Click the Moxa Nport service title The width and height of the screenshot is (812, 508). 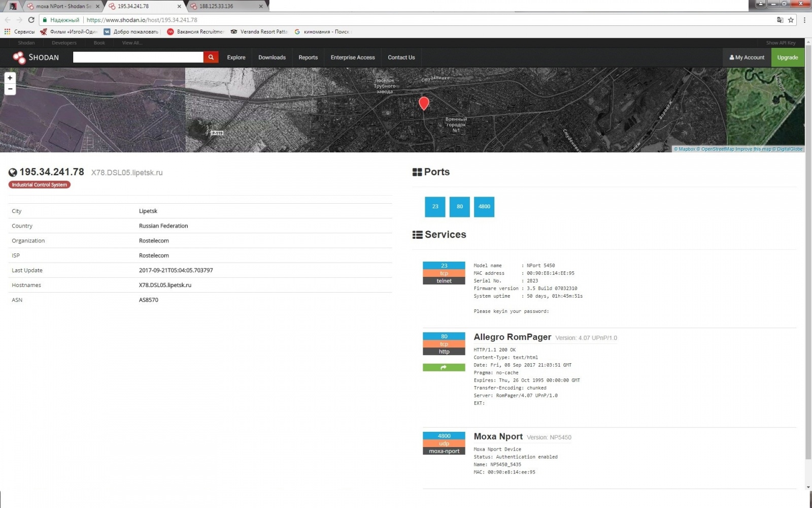(498, 436)
